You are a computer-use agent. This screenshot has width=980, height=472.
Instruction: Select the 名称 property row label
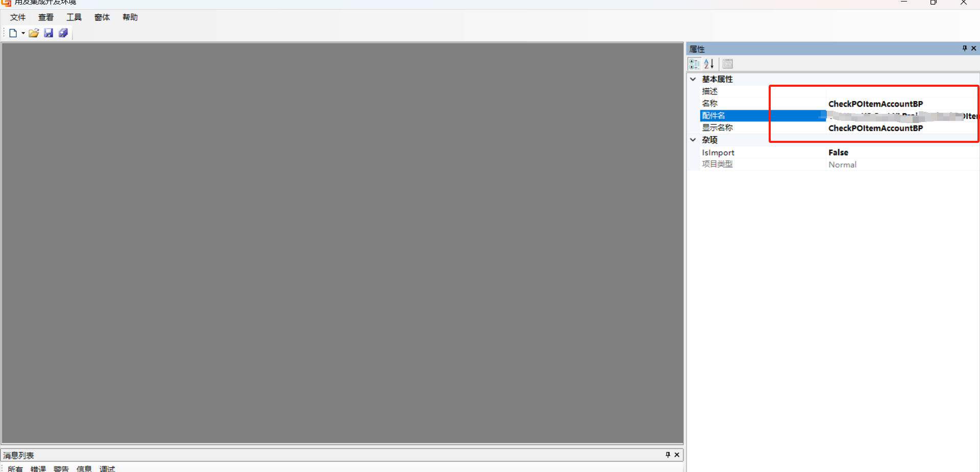709,104
